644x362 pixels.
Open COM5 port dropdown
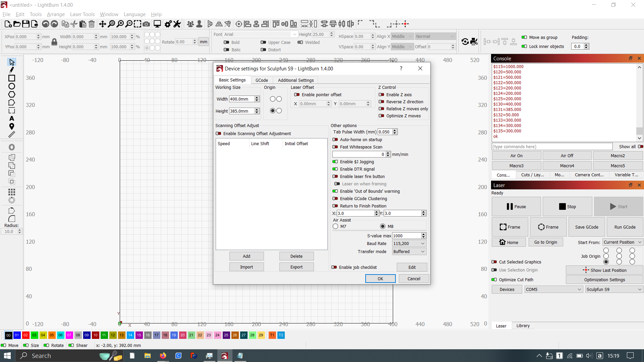pos(553,290)
